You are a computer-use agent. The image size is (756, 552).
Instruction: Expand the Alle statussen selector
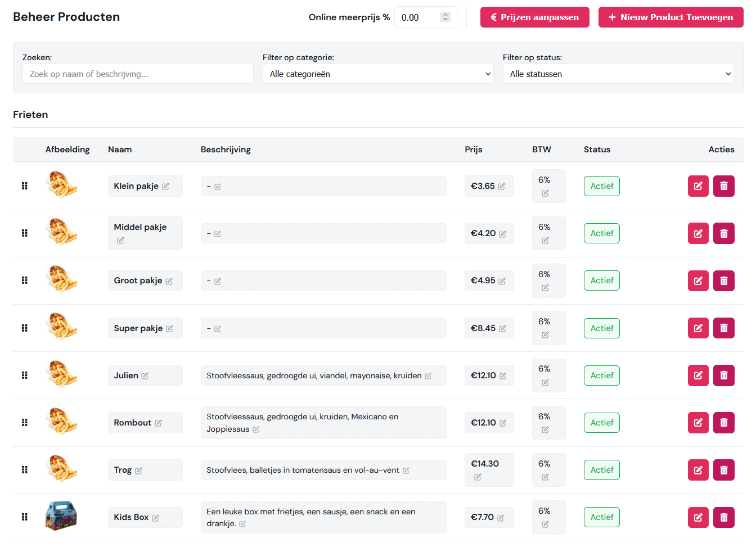click(618, 74)
